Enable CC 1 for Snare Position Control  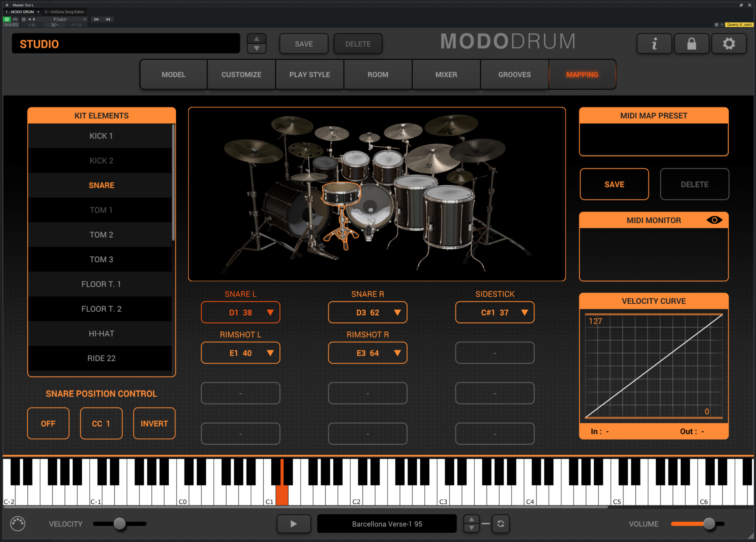click(x=101, y=423)
